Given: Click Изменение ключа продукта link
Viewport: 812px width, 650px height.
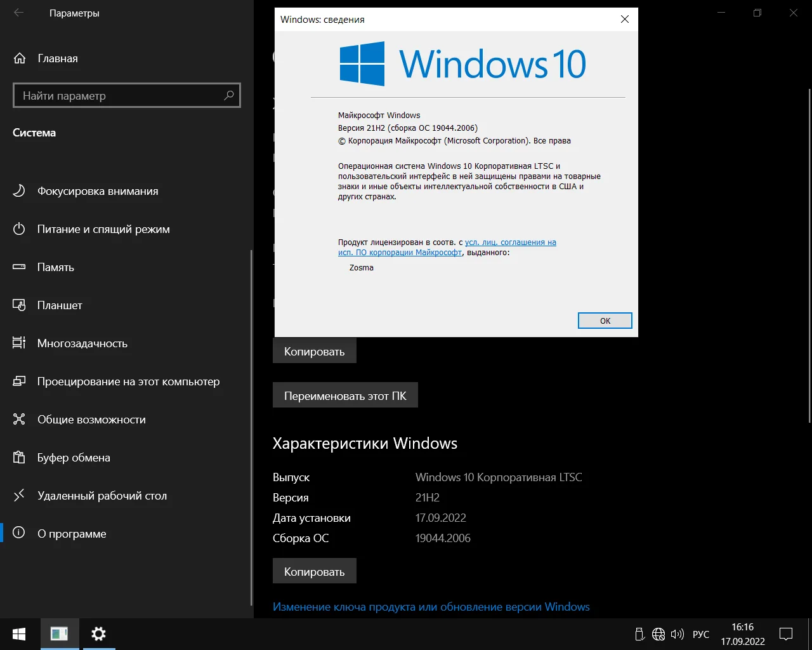Looking at the screenshot, I should (431, 607).
